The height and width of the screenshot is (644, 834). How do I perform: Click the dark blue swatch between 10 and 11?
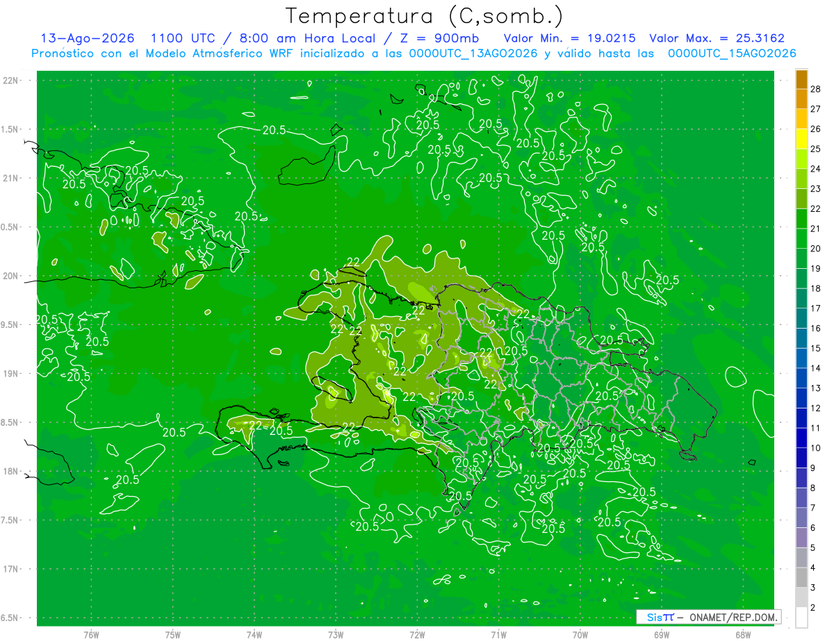point(801,438)
